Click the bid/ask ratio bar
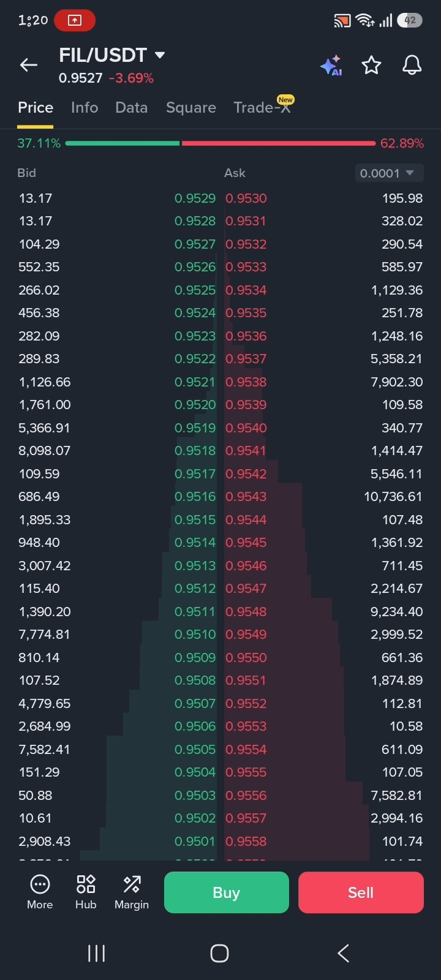The image size is (441, 980). [x=221, y=143]
